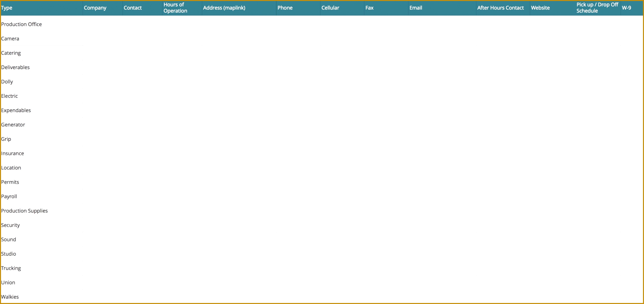The image size is (644, 304).
Task: Select the Production Office row
Action: [x=21, y=24]
